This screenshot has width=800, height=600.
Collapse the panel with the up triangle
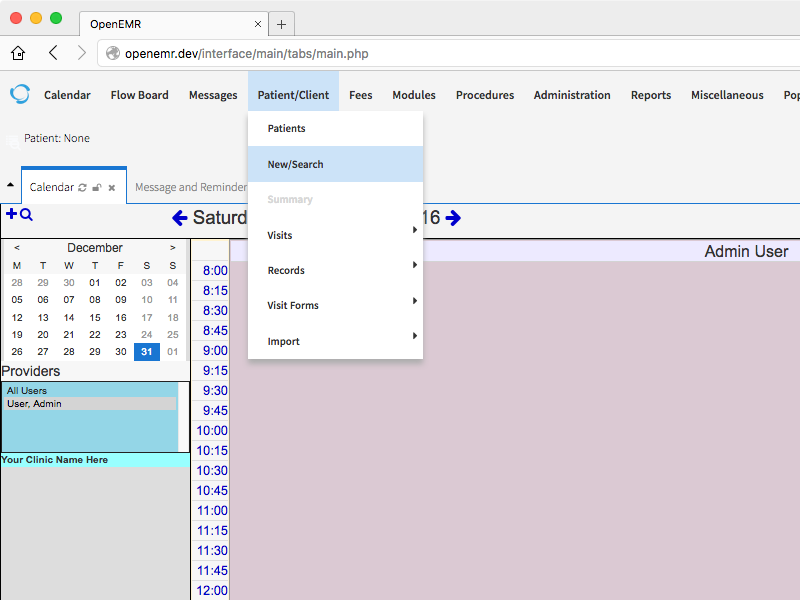[10, 185]
